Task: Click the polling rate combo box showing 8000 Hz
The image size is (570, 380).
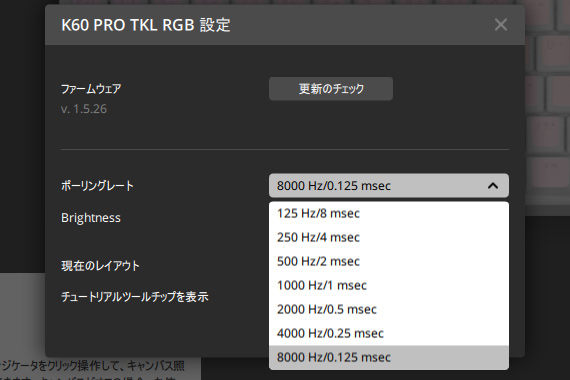Action: pyautogui.click(x=389, y=185)
